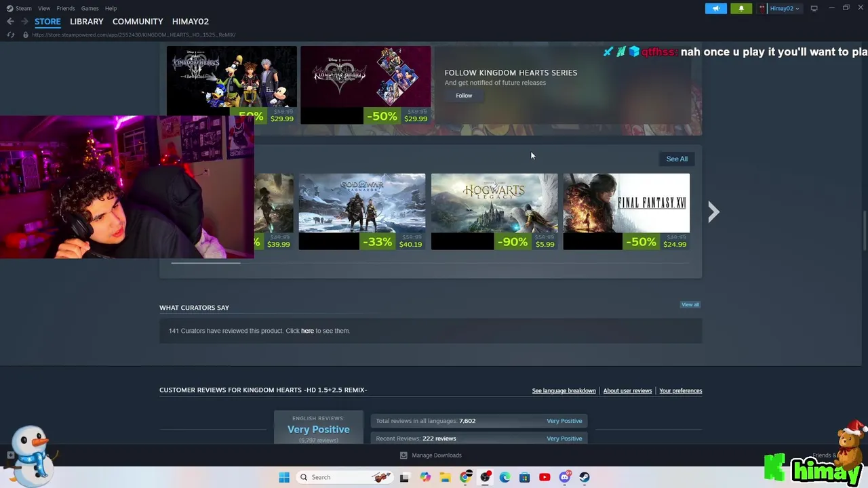The height and width of the screenshot is (488, 868).
Task: Open the Friends menu
Action: [x=66, y=8]
